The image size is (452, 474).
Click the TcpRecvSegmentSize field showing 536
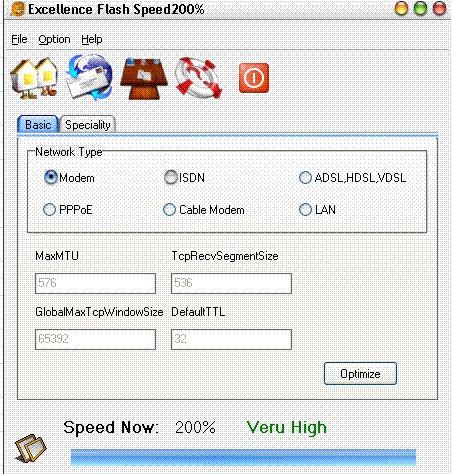(231, 283)
